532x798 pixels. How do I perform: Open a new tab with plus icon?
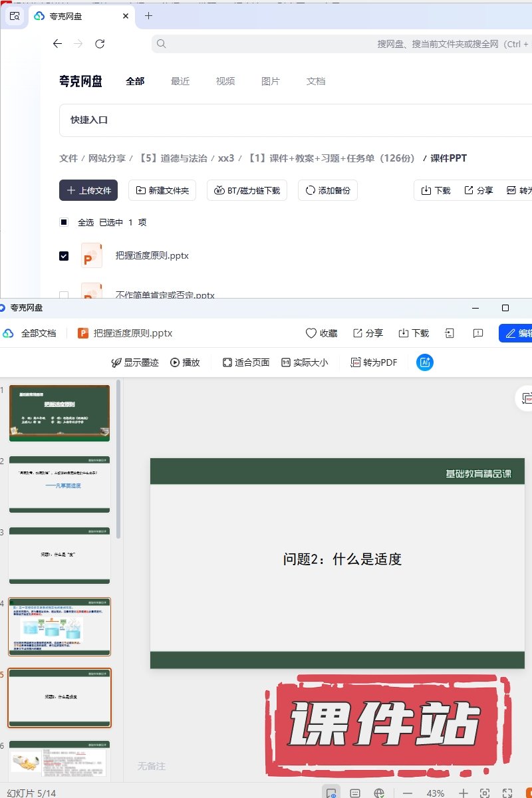click(x=148, y=16)
